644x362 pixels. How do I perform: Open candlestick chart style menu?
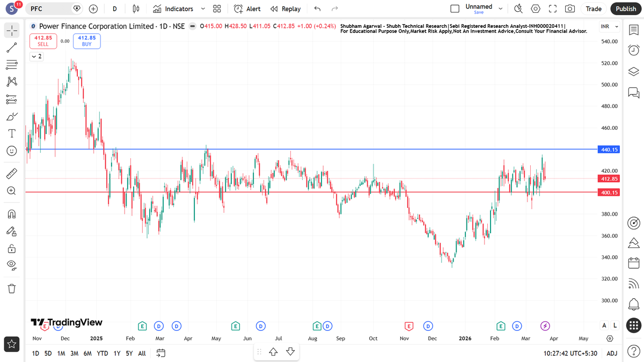click(136, 9)
